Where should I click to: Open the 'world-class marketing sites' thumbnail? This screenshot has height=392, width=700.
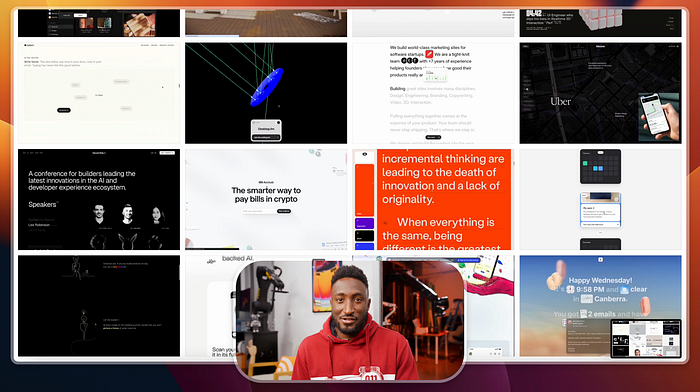coord(433,93)
